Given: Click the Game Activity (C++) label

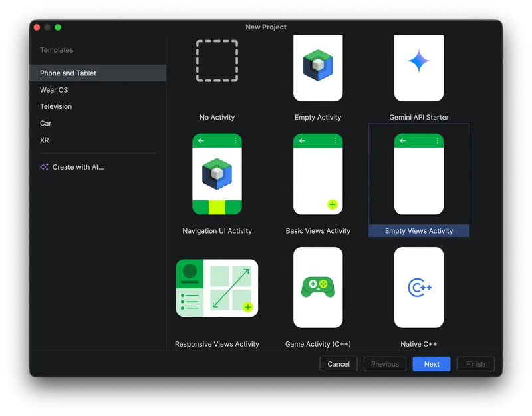Looking at the screenshot, I should point(318,344).
